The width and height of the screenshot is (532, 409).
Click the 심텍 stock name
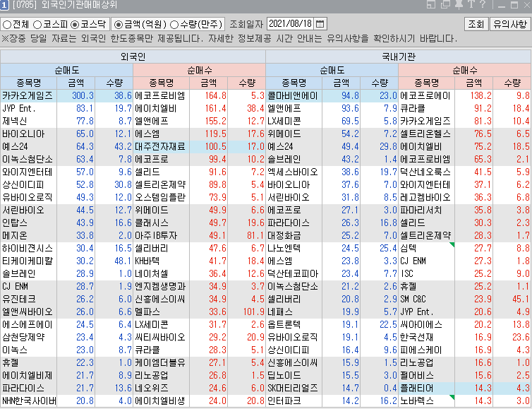pos(409,249)
